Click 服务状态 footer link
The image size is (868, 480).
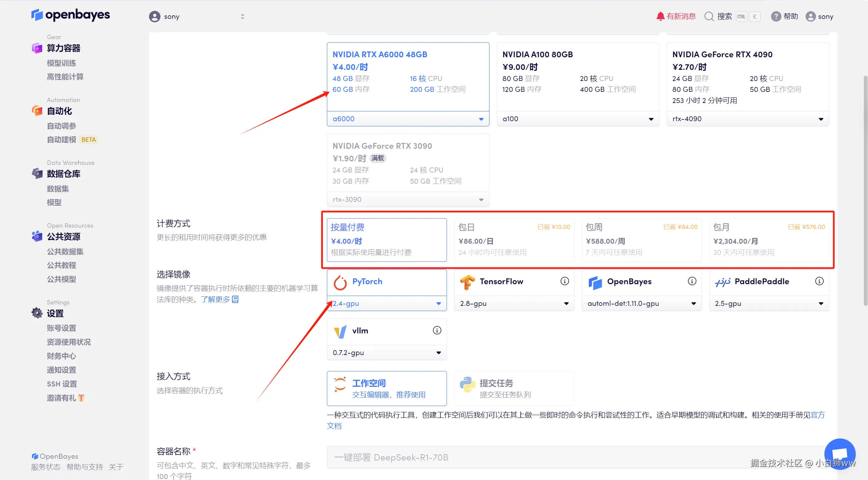click(46, 467)
